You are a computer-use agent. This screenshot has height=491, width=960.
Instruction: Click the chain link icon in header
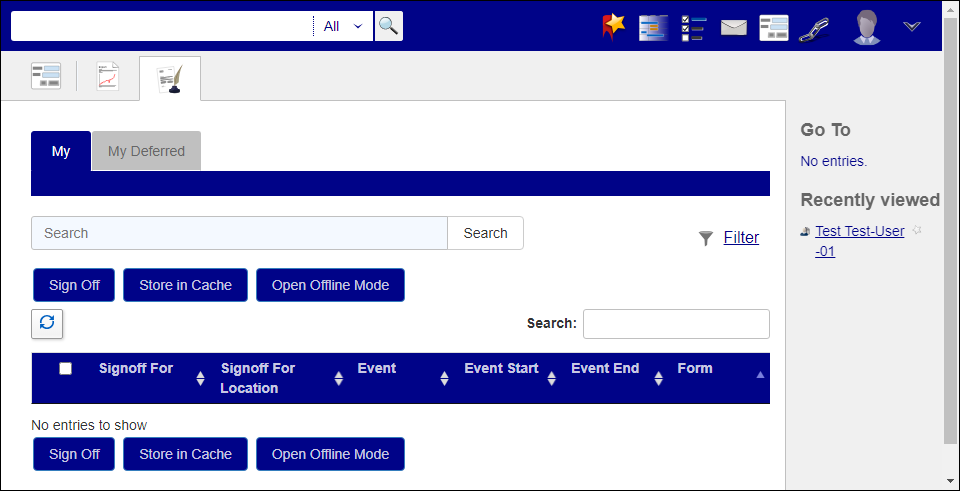click(x=814, y=29)
